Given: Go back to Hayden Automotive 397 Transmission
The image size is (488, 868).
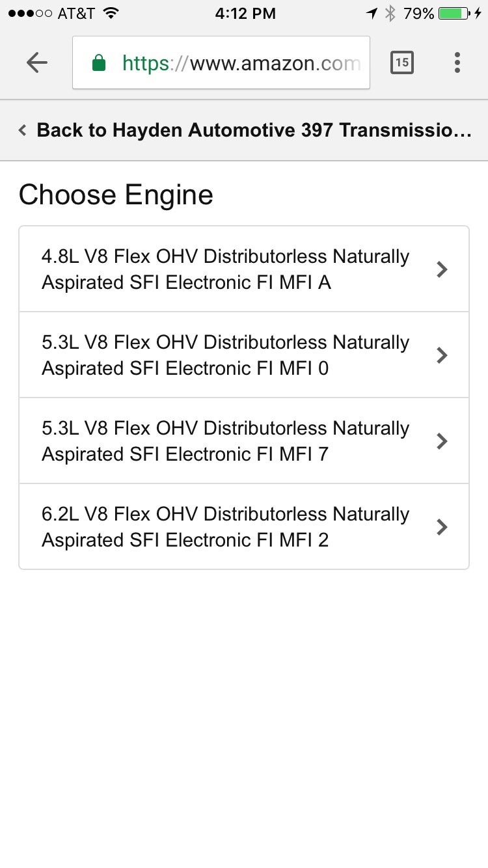Looking at the screenshot, I should (254, 130).
